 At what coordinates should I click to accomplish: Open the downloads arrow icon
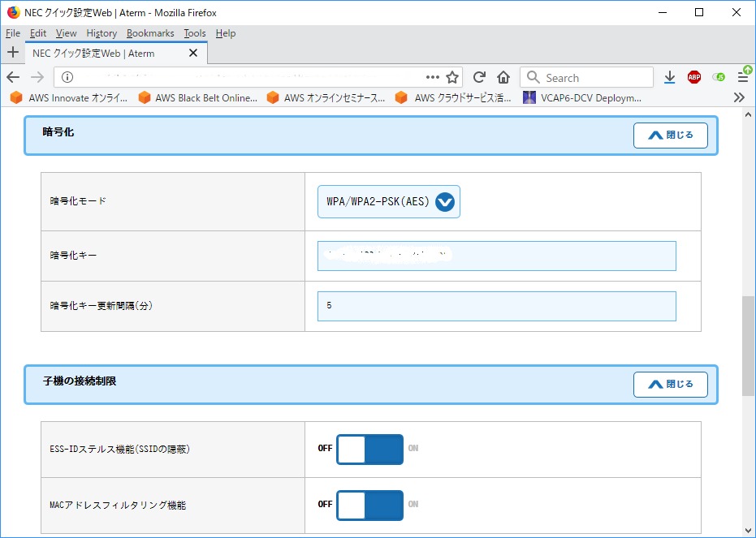tap(669, 77)
